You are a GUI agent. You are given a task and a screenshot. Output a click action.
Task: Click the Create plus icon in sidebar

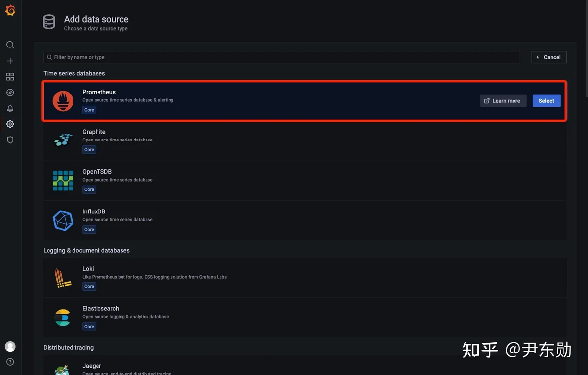[x=10, y=61]
